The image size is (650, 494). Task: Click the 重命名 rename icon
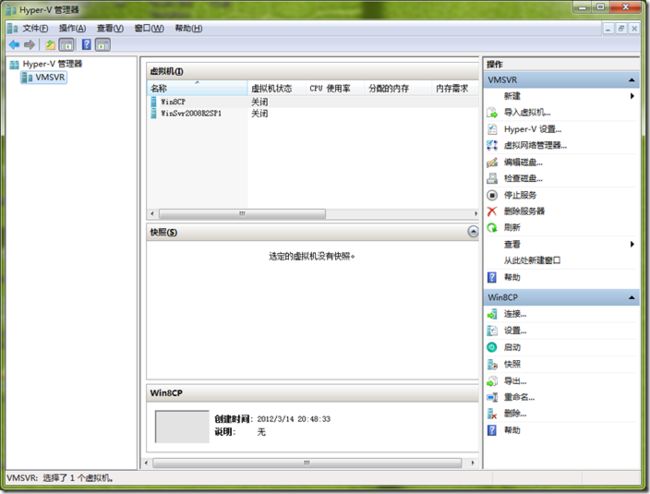[x=492, y=397]
